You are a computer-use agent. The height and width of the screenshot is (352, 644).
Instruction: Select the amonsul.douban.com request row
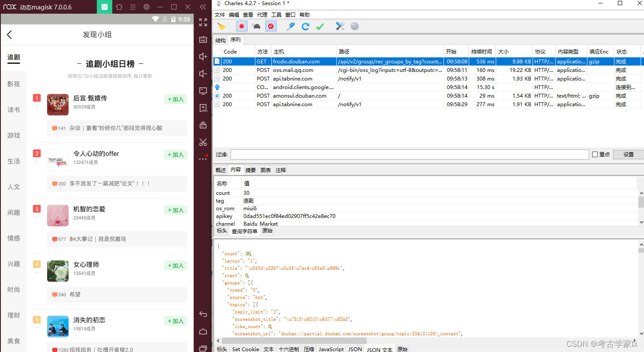click(x=428, y=96)
